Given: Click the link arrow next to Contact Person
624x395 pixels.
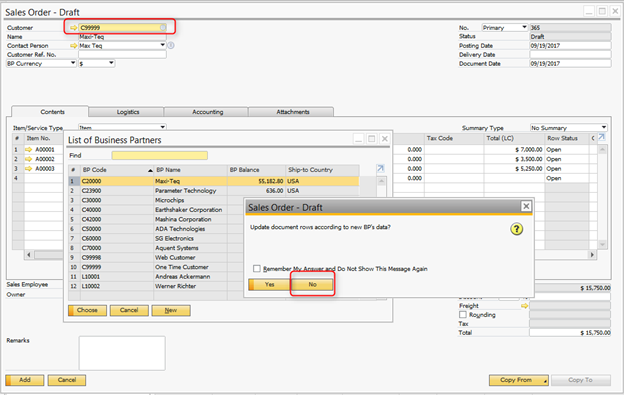Looking at the screenshot, I should [74, 46].
